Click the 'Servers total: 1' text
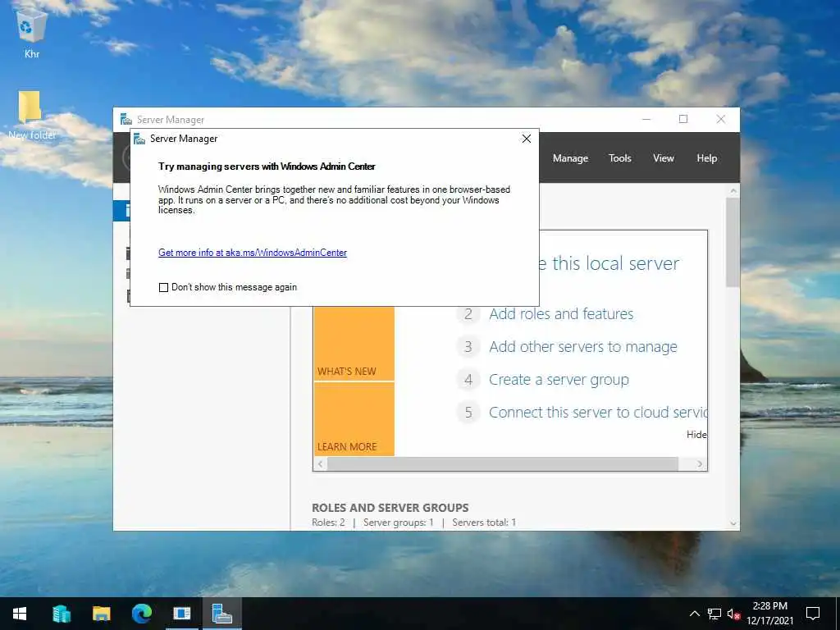The width and height of the screenshot is (840, 630). click(484, 523)
